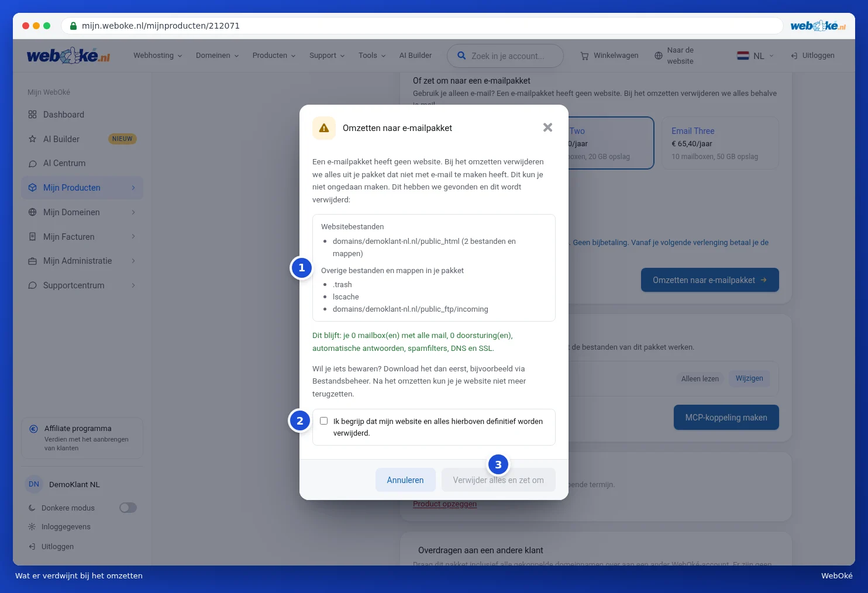Viewport: 868px width, 593px height.
Task: Expand the Mijn Producten chevron
Action: coord(133,188)
